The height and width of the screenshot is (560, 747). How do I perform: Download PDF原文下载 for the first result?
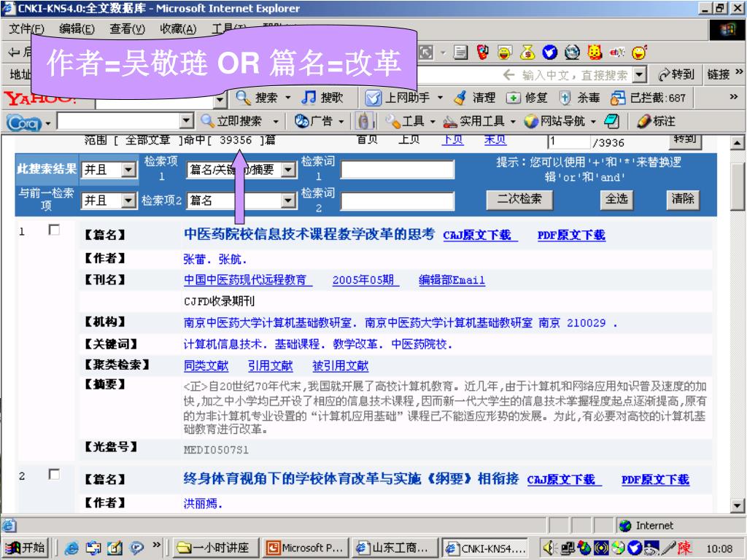coord(571,236)
